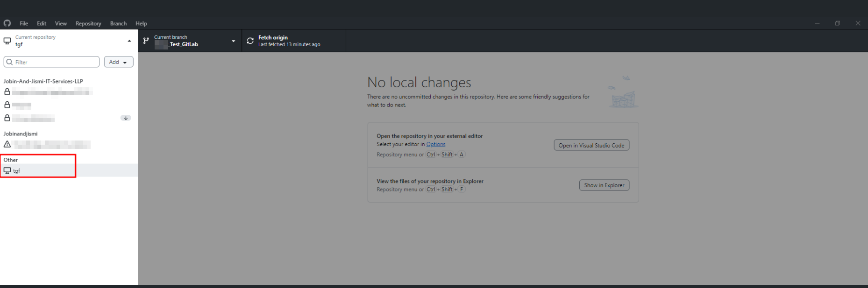Screen dimensions: 868x288
Task: Click the download arrow icon on third repository
Action: click(x=126, y=118)
